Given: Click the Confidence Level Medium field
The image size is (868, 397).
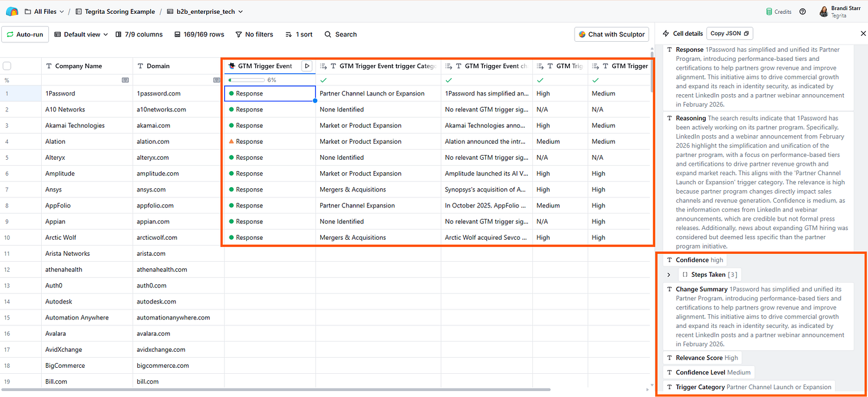Looking at the screenshot, I should click(x=709, y=373).
